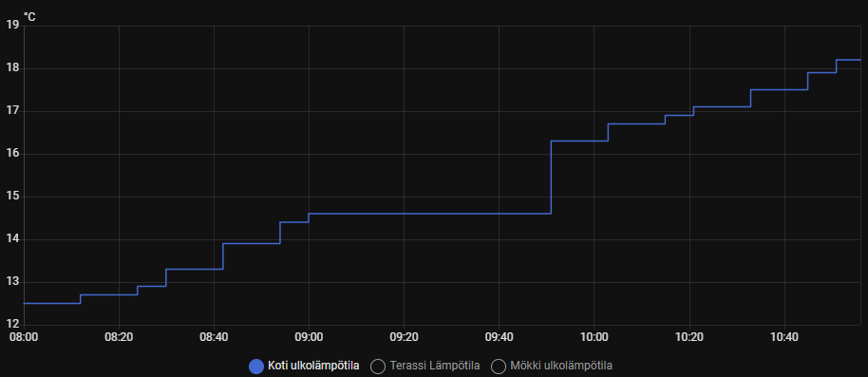
Task: Click the Koti ulkolämpötila legend text
Action: [x=313, y=366]
